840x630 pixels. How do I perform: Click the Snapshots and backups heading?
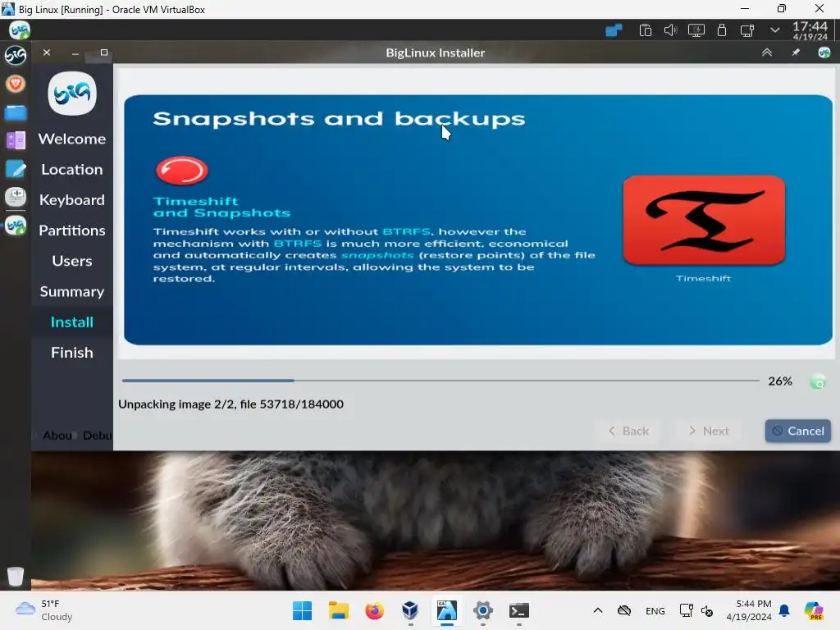339,119
